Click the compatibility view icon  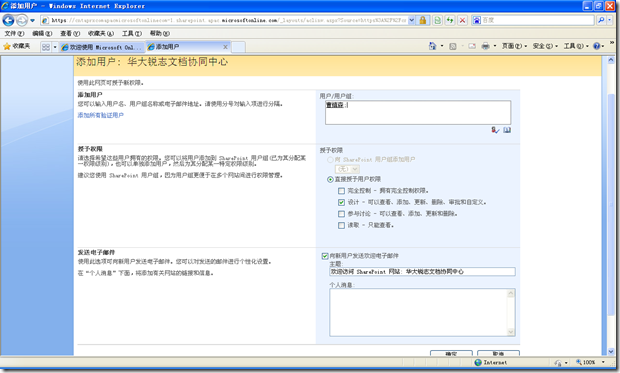click(x=437, y=20)
